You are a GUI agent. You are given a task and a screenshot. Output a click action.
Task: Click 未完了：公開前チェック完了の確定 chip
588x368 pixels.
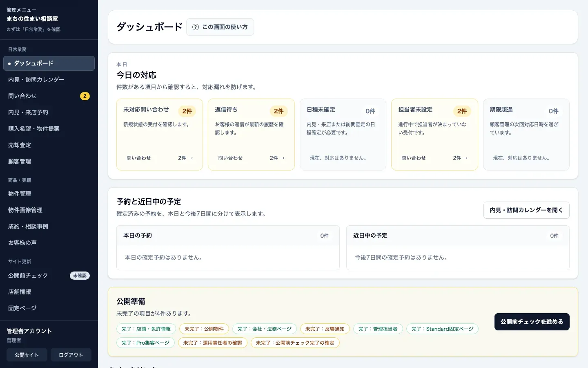tap(295, 343)
